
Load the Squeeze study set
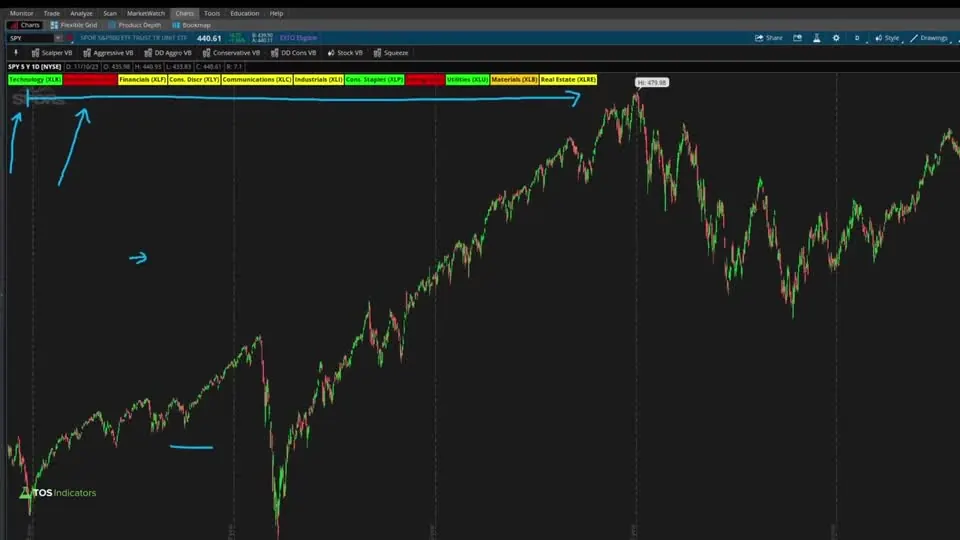point(391,53)
